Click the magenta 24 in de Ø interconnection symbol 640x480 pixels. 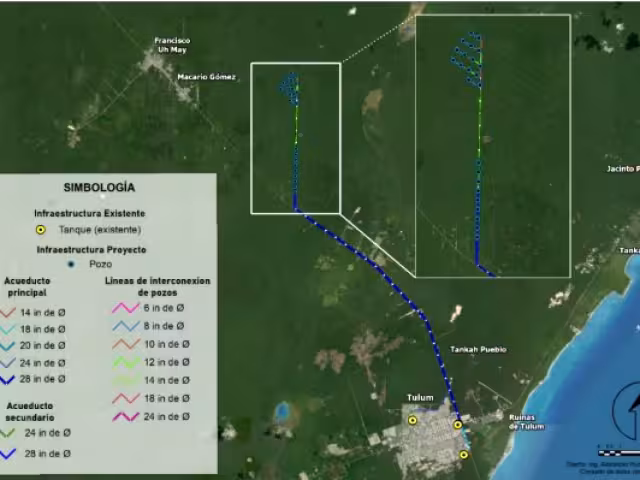tap(125, 416)
